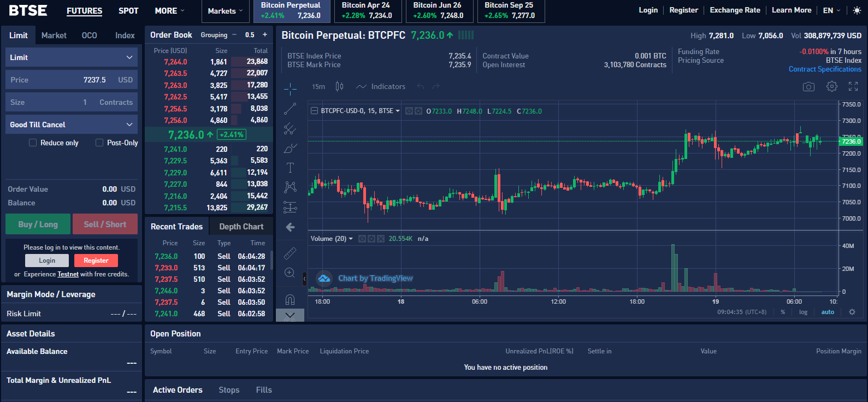Click Exchange Rate in header

point(735,10)
